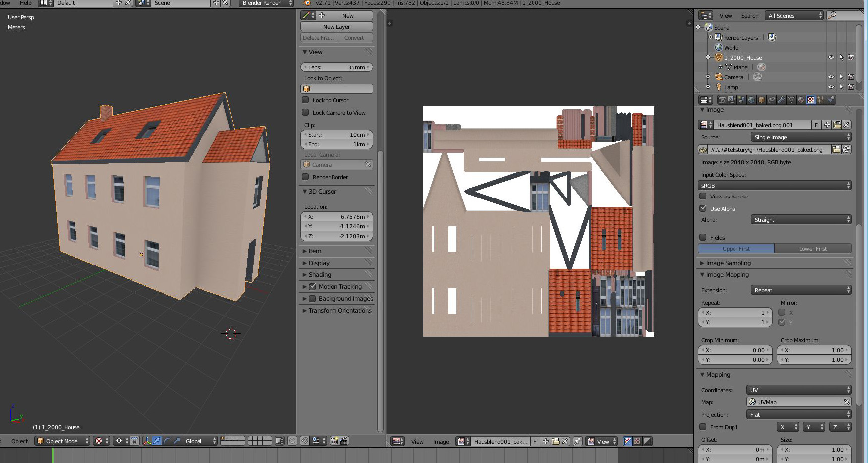
Task: Uncheck the Use Alpha checkbox
Action: (703, 208)
